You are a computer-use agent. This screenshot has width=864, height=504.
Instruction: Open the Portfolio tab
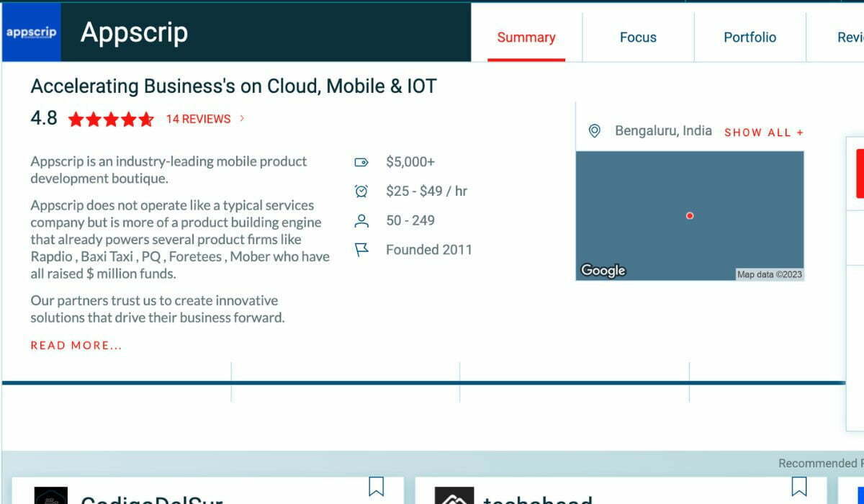pos(750,37)
